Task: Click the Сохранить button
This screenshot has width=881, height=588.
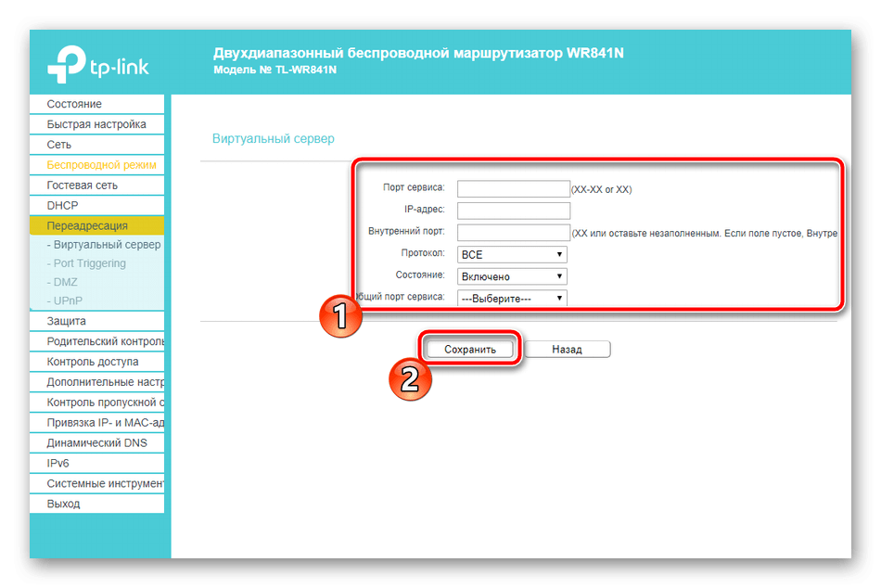Action: [x=470, y=350]
